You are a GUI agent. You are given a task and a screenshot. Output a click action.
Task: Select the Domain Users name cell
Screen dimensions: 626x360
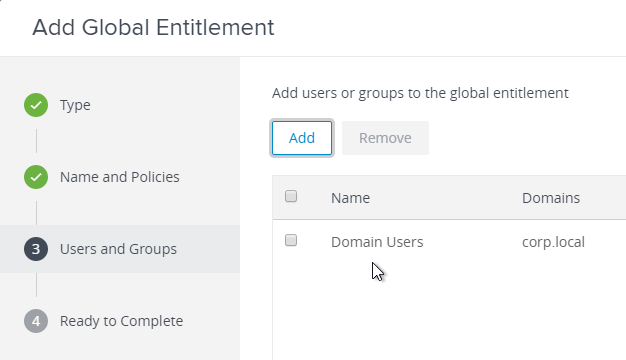click(x=377, y=242)
